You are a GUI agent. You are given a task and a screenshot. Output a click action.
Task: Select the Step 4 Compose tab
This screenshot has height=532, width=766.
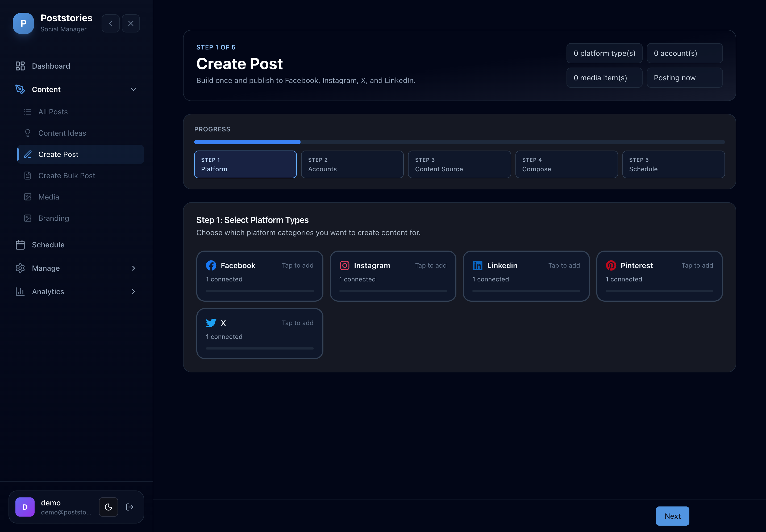tap(567, 164)
